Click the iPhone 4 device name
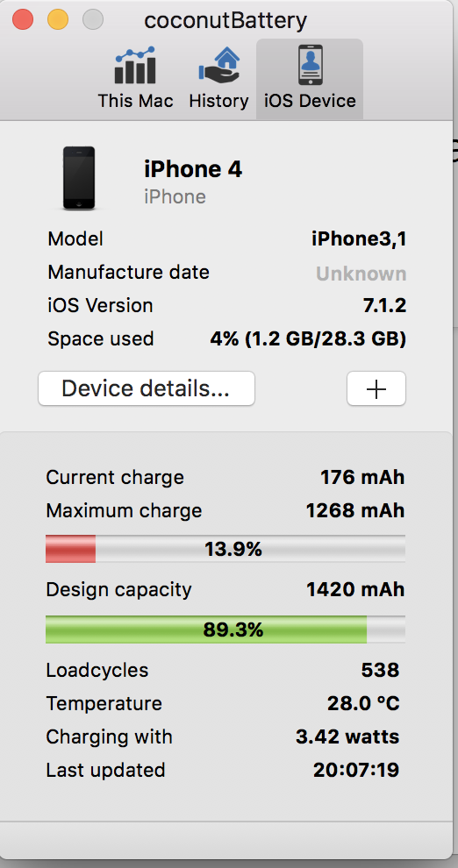The width and height of the screenshot is (458, 868). click(x=193, y=169)
